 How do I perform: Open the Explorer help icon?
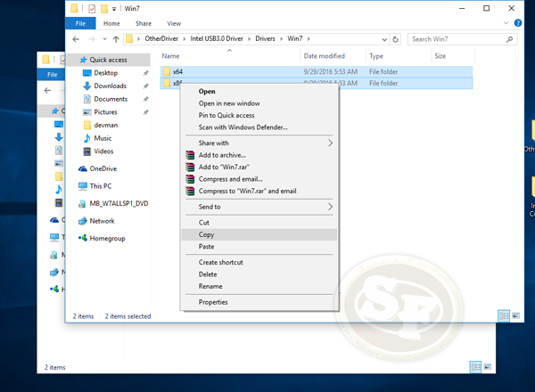click(518, 23)
